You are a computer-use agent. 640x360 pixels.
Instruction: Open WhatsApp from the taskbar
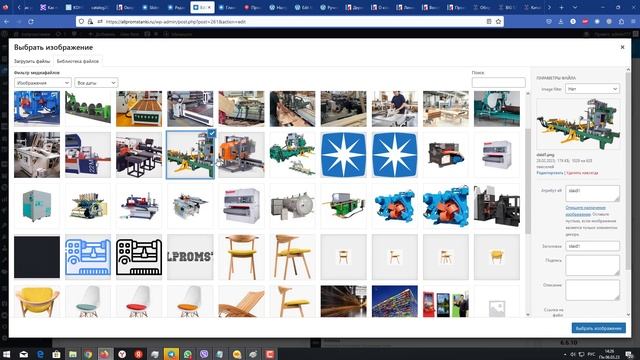(x=187, y=354)
